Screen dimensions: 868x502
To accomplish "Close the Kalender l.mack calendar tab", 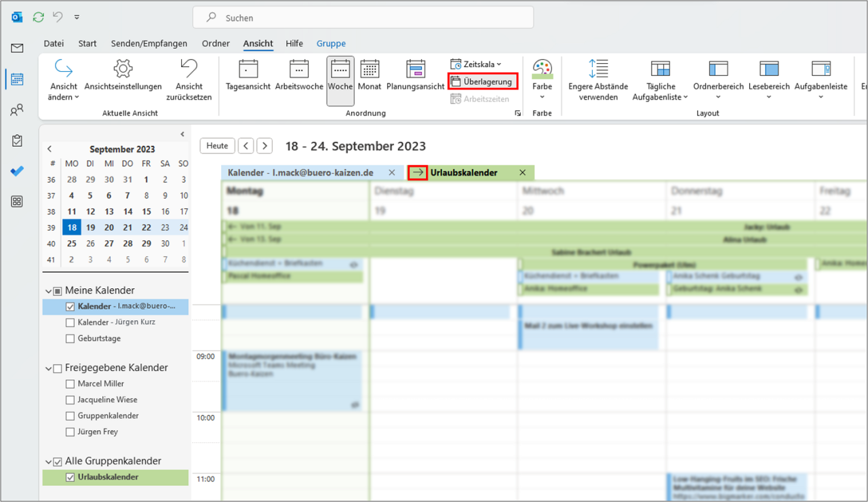I will pyautogui.click(x=392, y=173).
